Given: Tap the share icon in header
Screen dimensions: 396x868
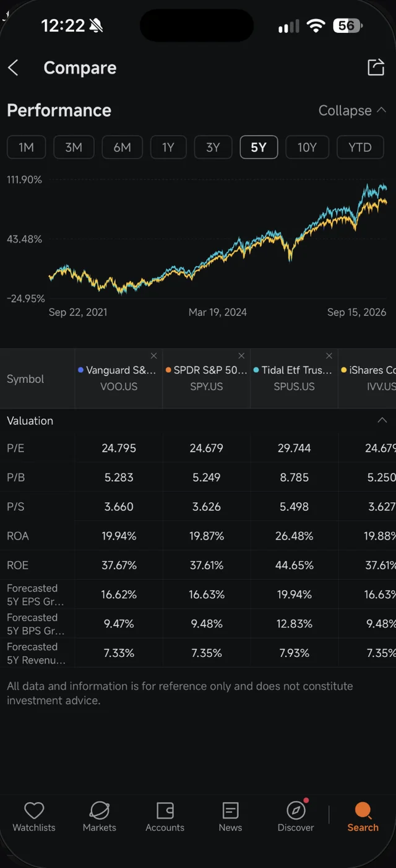Looking at the screenshot, I should [x=376, y=67].
